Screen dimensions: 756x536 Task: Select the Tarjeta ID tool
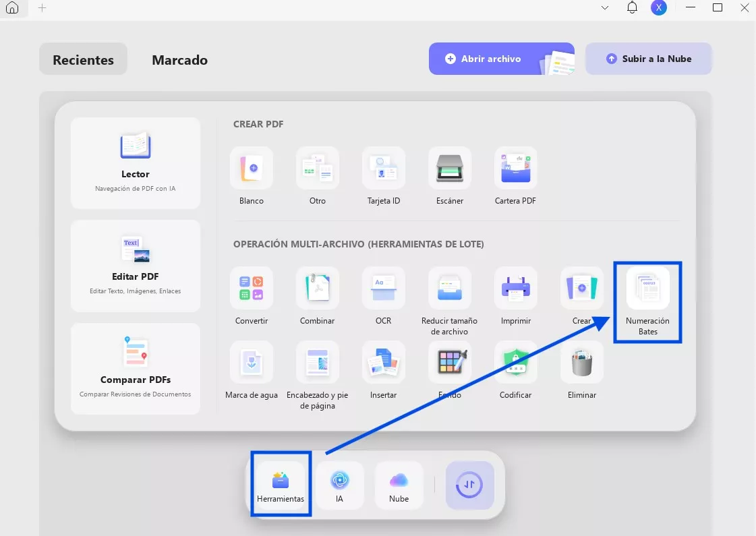383,169
